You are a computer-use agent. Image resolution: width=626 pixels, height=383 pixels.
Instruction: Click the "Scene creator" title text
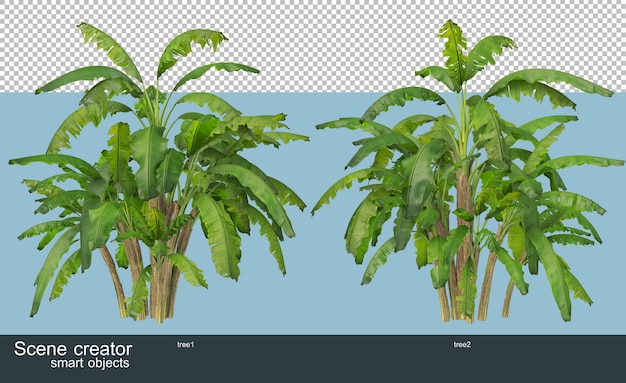pos(73,349)
